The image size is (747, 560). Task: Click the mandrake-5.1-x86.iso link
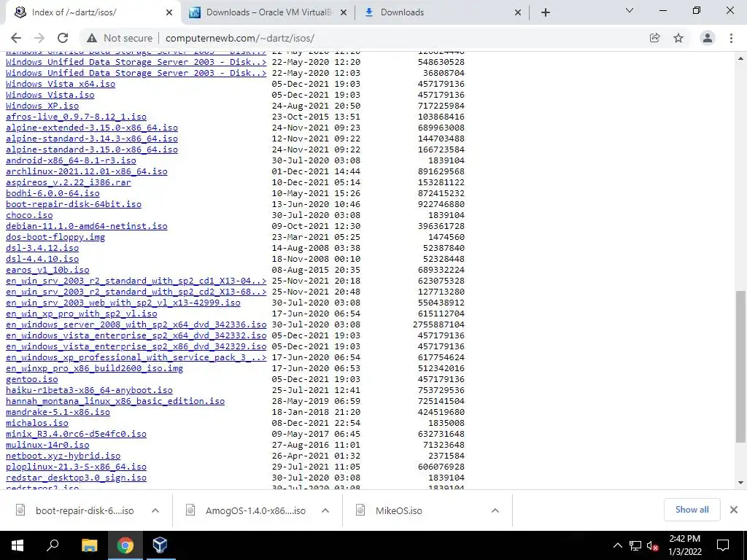[58, 412]
